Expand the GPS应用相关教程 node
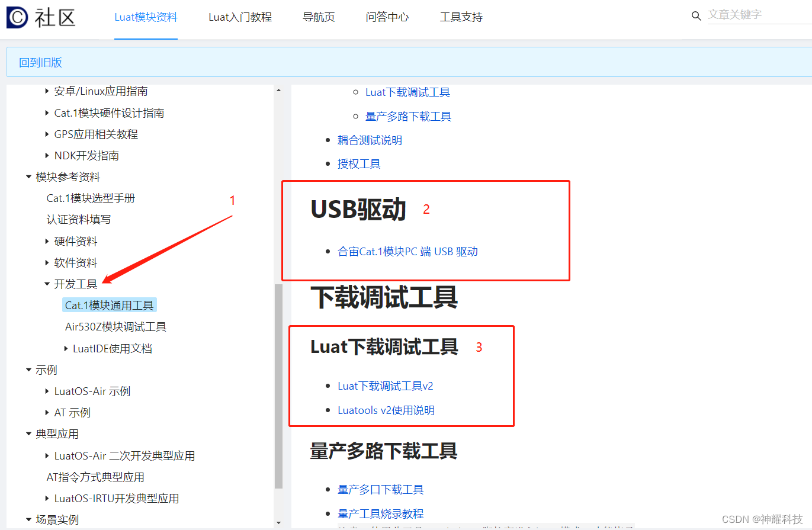The width and height of the screenshot is (812, 530). (x=47, y=134)
